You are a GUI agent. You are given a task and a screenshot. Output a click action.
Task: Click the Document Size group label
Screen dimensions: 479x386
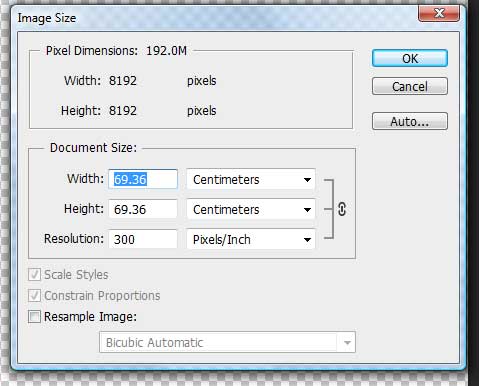tap(93, 148)
